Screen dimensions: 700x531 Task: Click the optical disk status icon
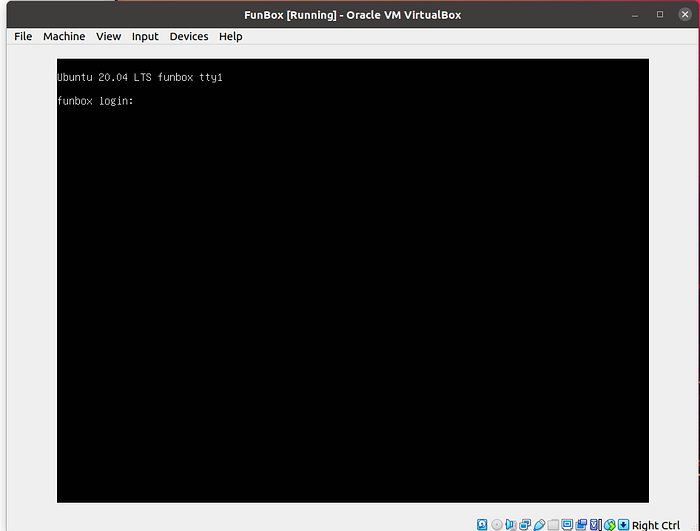[497, 524]
